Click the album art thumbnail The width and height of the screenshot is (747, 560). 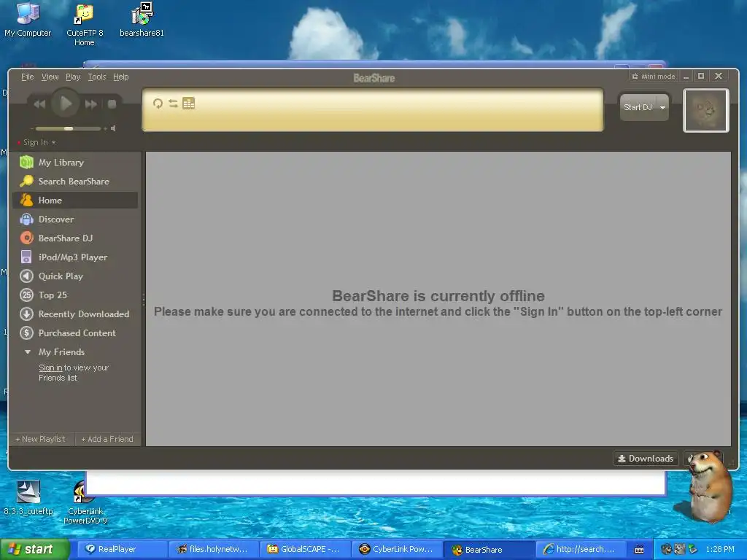point(706,111)
